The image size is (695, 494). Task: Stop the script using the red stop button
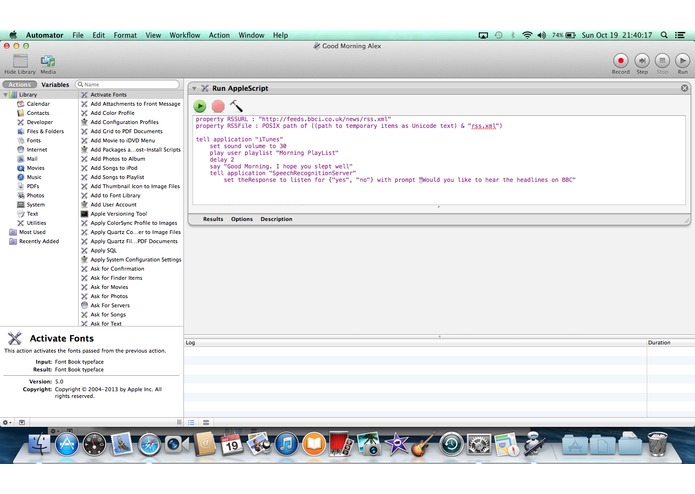[x=218, y=106]
